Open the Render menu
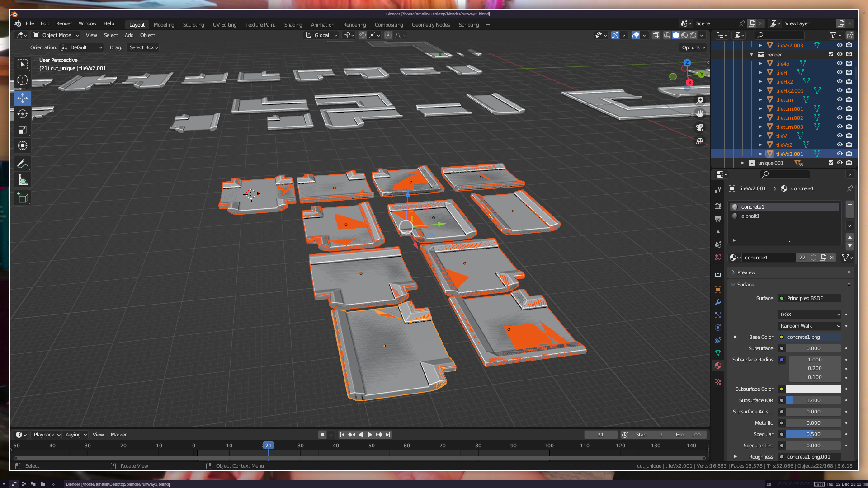 pos(64,23)
